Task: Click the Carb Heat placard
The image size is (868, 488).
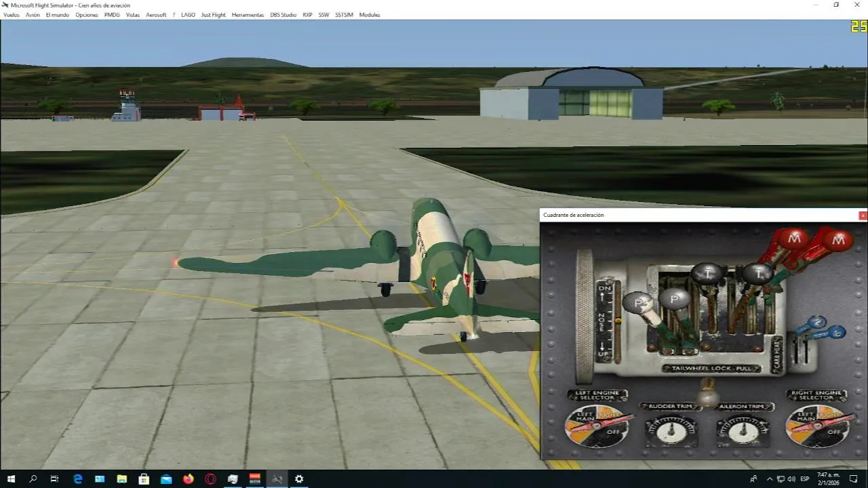Action: click(777, 354)
